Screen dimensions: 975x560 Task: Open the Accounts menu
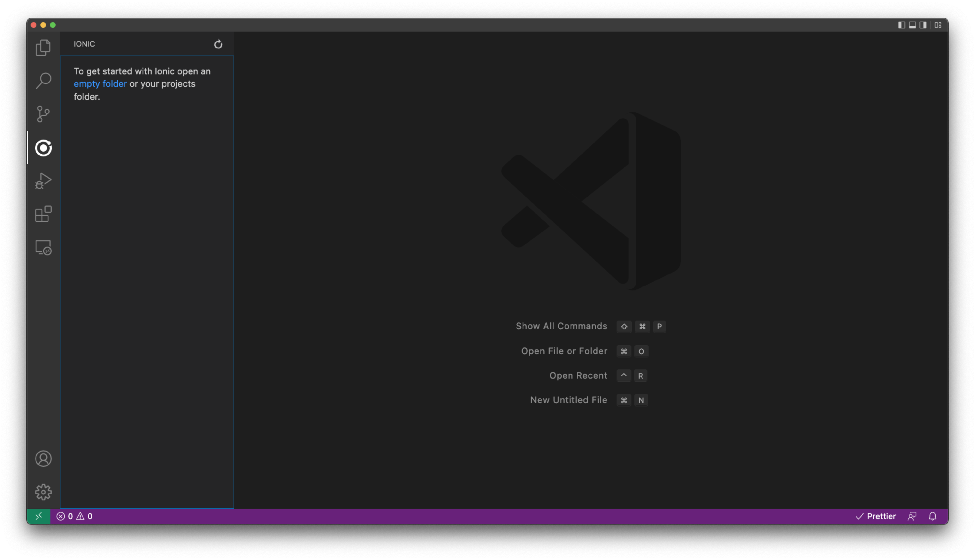(43, 459)
